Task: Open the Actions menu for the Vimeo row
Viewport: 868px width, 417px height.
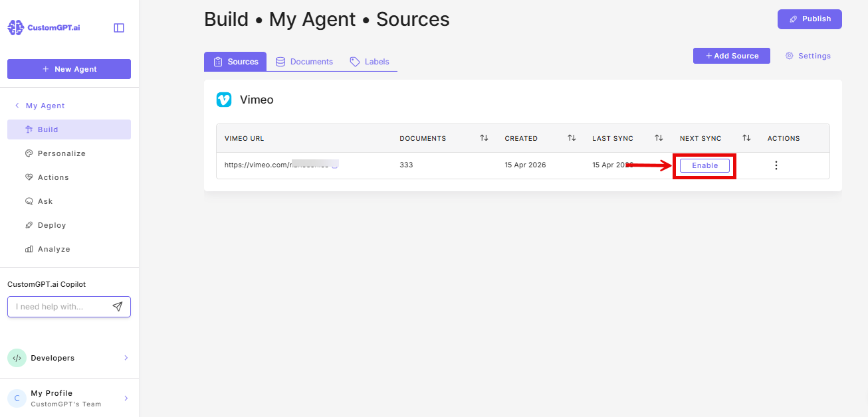Action: (x=776, y=165)
